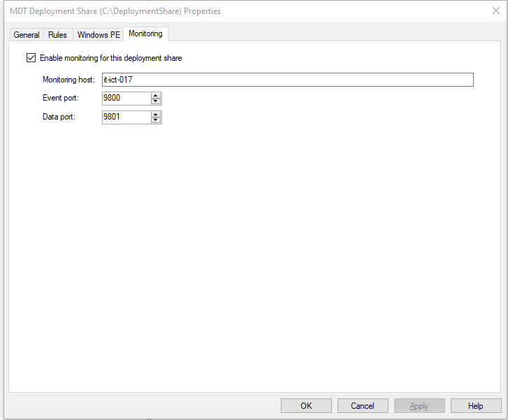Switch to the General tab
Screen dimensions: 508x420
point(27,35)
